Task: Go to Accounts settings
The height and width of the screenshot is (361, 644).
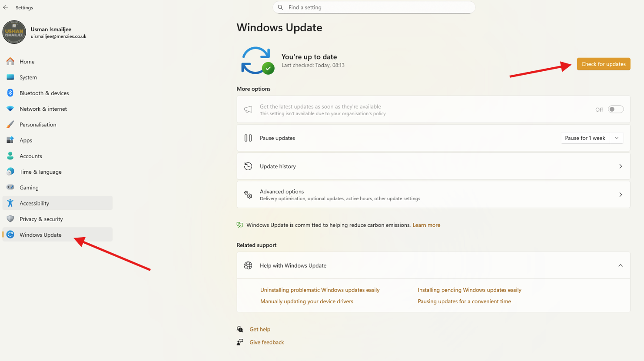Action: coord(30,156)
